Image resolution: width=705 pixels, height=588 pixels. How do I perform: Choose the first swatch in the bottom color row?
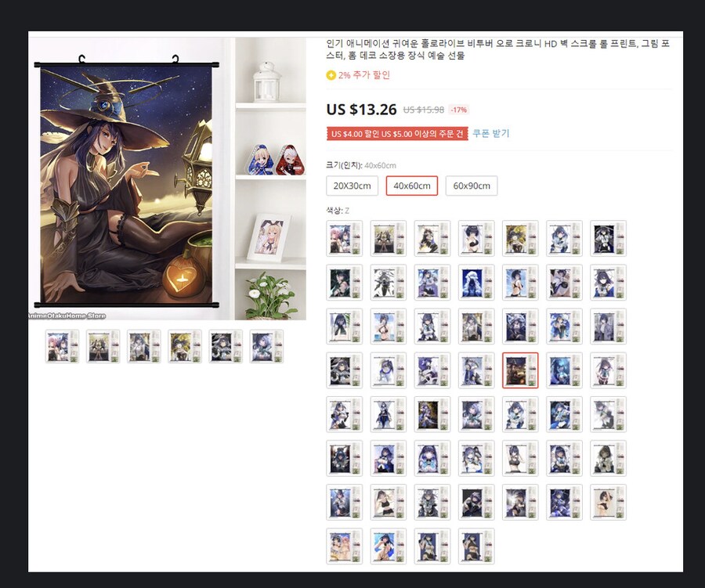pos(345,547)
